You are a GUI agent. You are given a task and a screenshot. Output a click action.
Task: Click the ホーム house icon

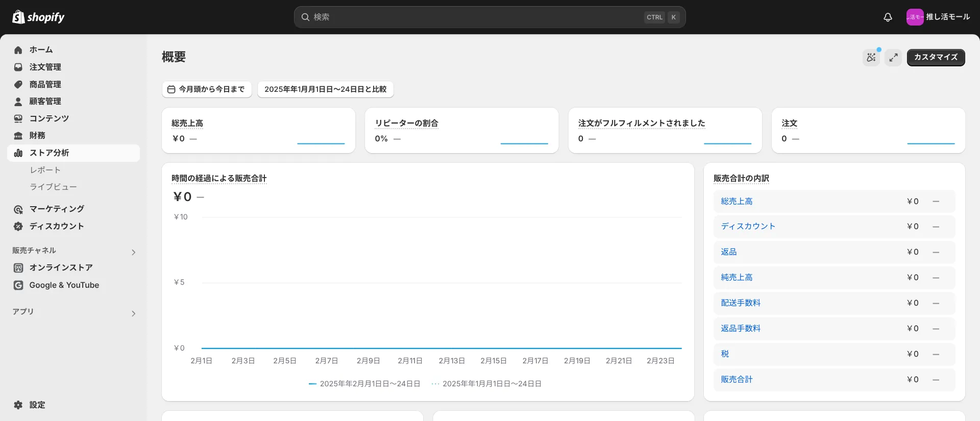point(18,50)
